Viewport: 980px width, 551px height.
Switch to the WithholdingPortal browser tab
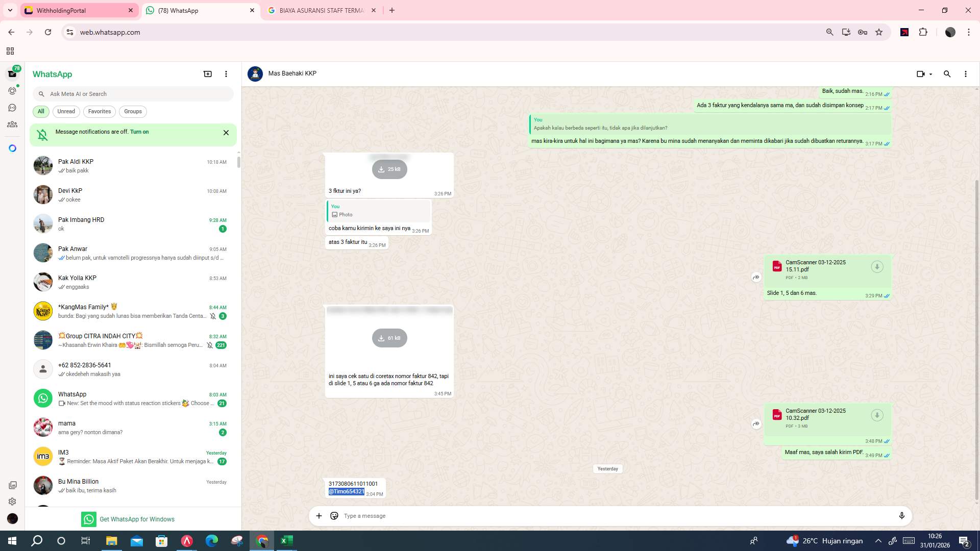[x=77, y=10]
